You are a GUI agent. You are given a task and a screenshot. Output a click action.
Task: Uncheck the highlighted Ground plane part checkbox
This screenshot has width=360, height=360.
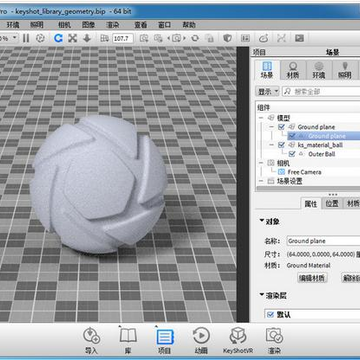[x=292, y=136]
